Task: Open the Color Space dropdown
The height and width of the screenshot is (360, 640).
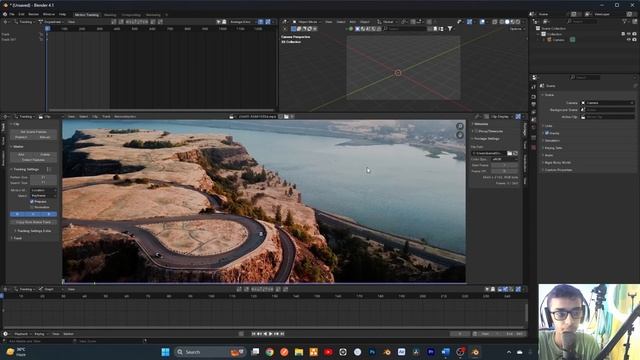Action: (504, 159)
